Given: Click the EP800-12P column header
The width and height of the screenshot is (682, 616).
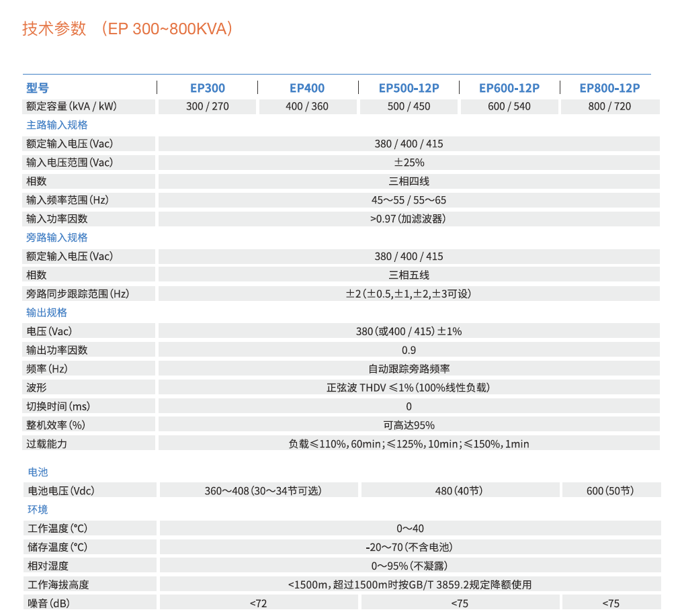Looking at the screenshot, I should click(x=610, y=88).
